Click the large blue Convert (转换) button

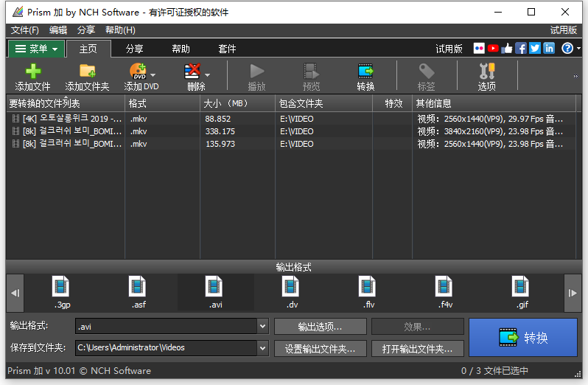523,337
